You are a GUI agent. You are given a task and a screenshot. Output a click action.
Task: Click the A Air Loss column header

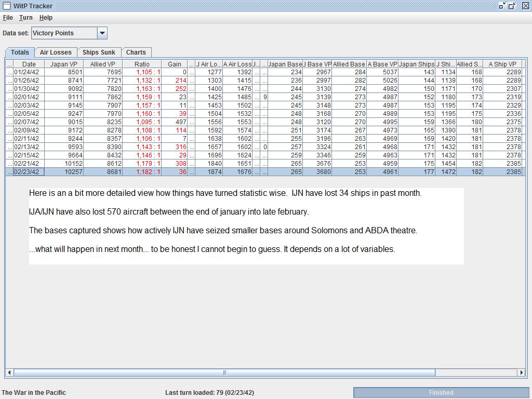[x=237, y=64]
